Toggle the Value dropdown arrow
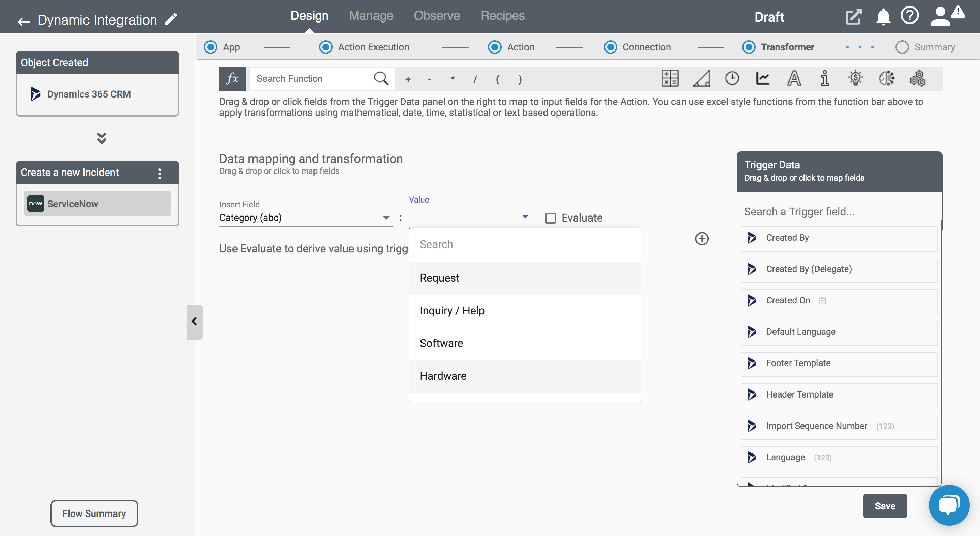This screenshot has width=980, height=536. tap(525, 216)
